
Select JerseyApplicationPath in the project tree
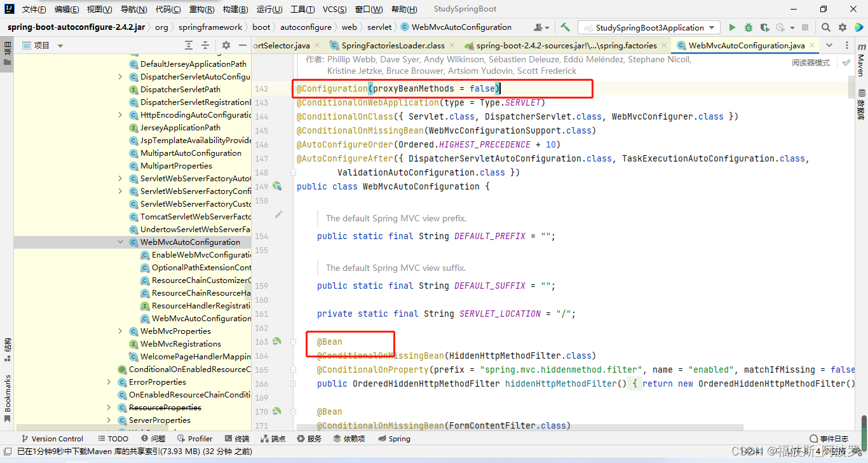[180, 127]
